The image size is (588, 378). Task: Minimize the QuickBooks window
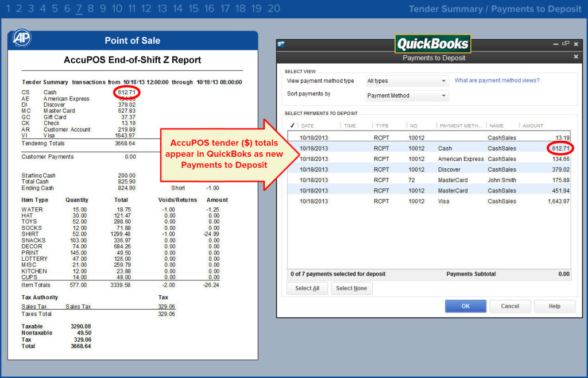tap(556, 44)
